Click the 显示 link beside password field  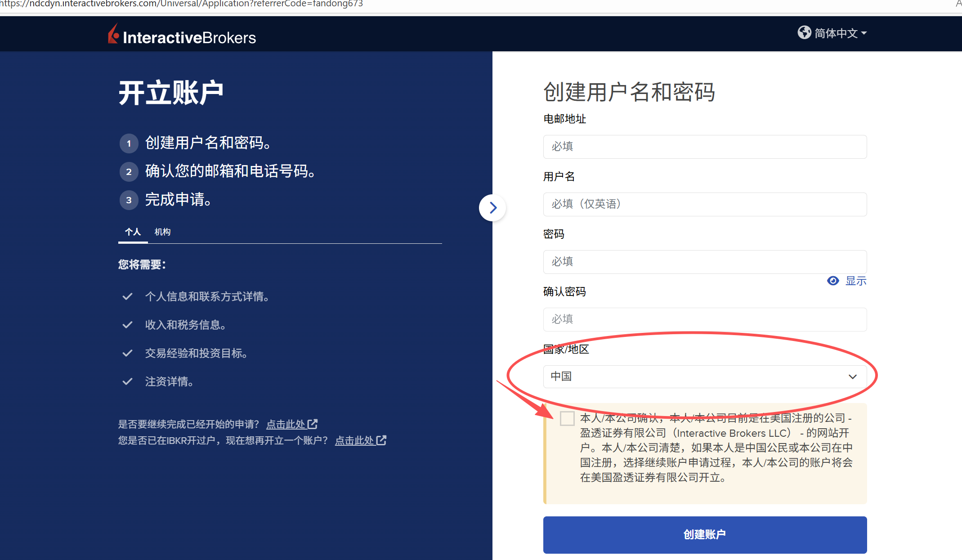856,281
